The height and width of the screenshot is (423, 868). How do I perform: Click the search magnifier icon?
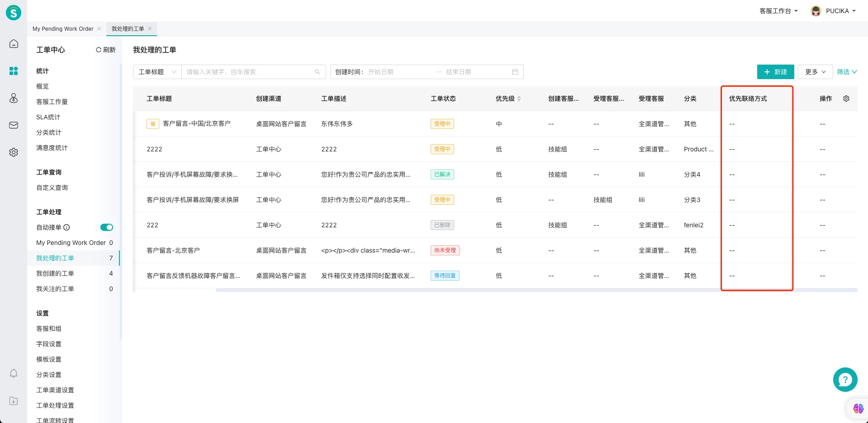tap(318, 72)
